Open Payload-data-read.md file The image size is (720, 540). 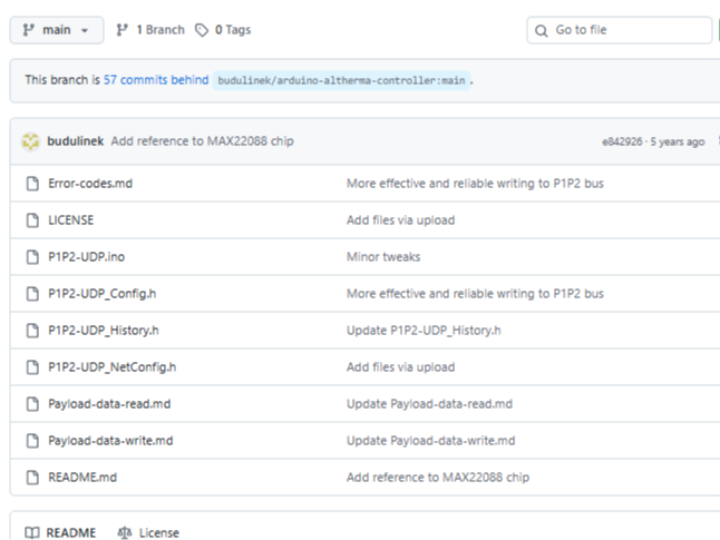coord(110,404)
